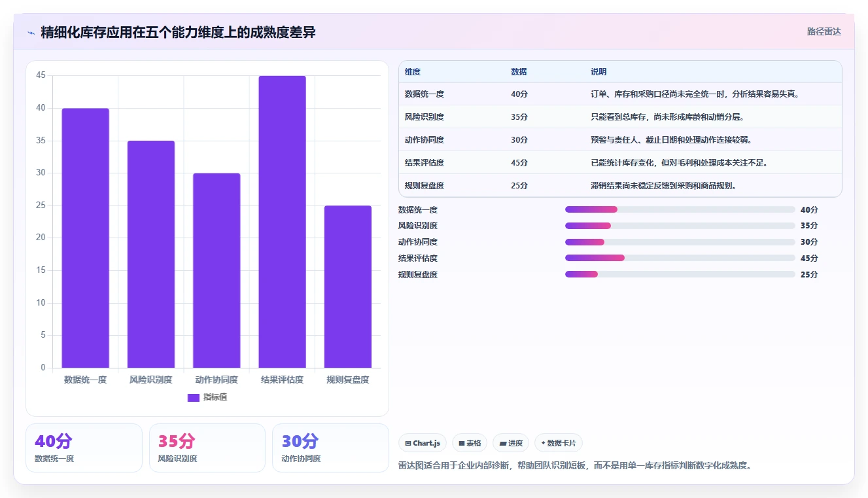Select the 进度 tag chip
Viewport: 868px width, 498px height.
[511, 443]
